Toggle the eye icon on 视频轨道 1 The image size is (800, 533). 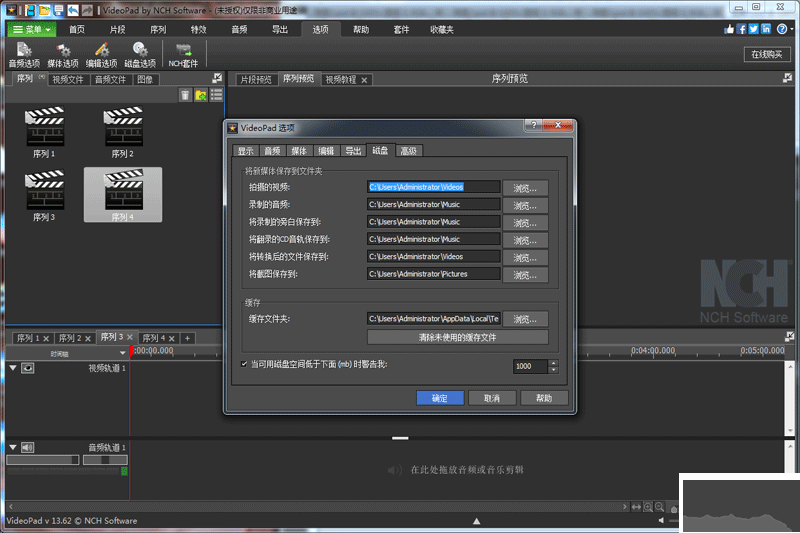28,368
